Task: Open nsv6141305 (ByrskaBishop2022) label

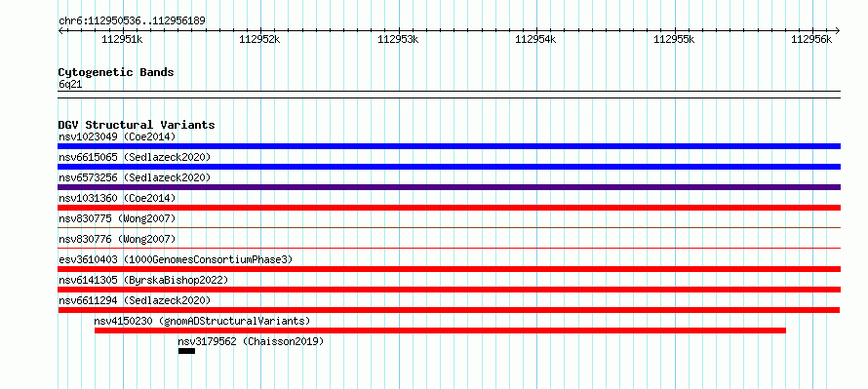Action: point(143,280)
